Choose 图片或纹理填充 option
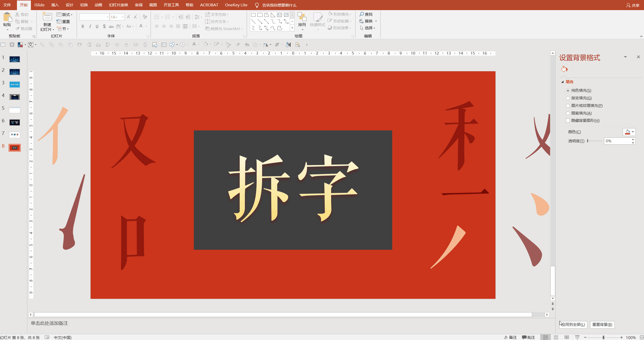 point(568,105)
